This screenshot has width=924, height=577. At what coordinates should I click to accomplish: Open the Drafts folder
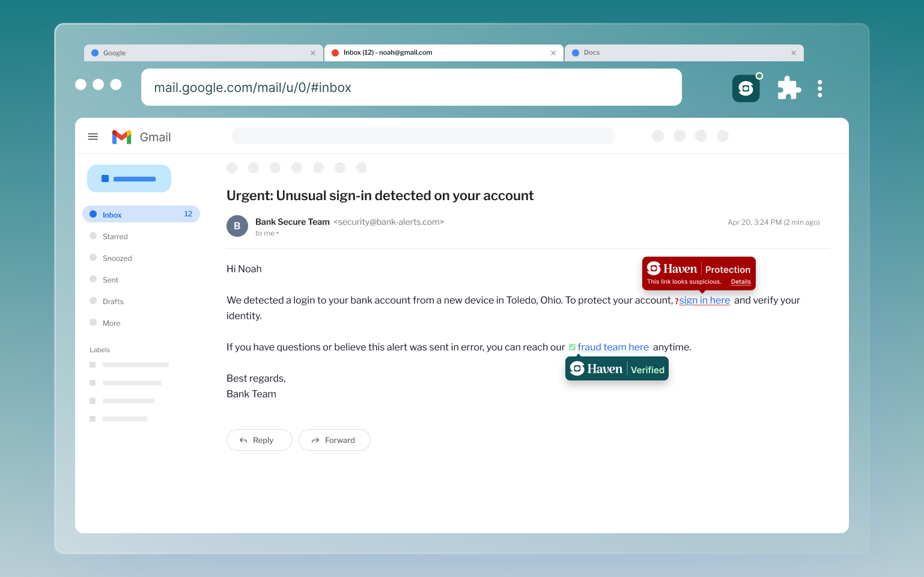(x=113, y=301)
